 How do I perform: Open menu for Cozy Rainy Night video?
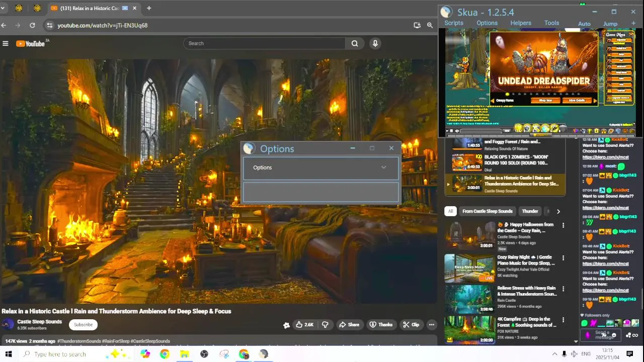pyautogui.click(x=563, y=258)
